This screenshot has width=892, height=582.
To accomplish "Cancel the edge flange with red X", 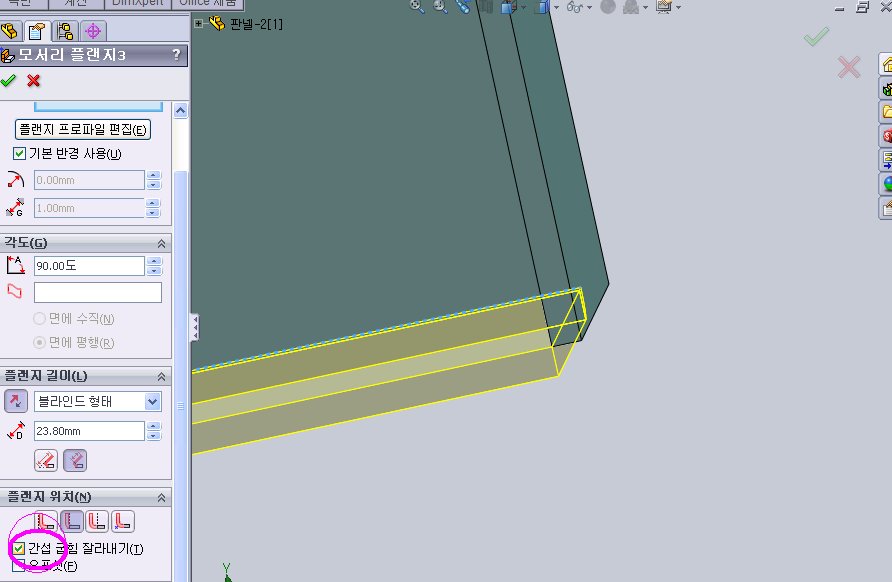I will (x=34, y=81).
